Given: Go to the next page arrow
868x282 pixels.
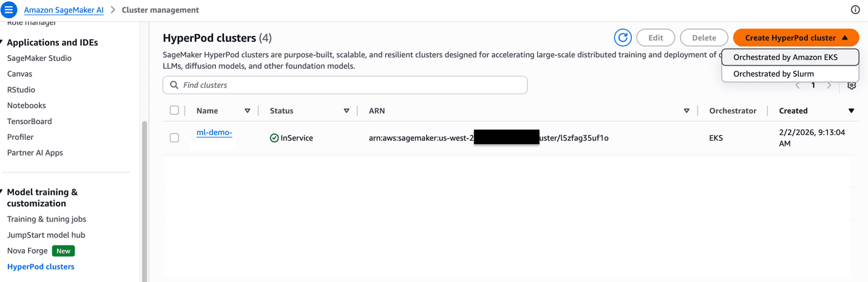Looking at the screenshot, I should 829,86.
